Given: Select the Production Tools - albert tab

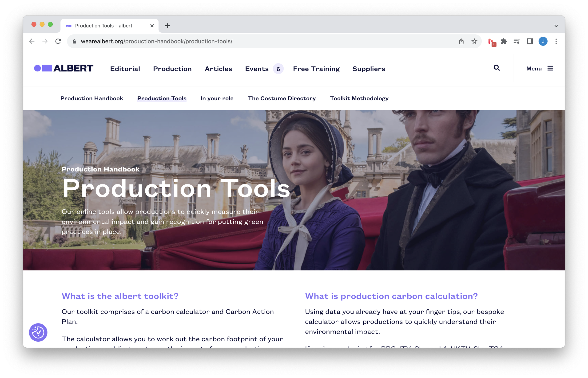Looking at the screenshot, I should point(109,26).
